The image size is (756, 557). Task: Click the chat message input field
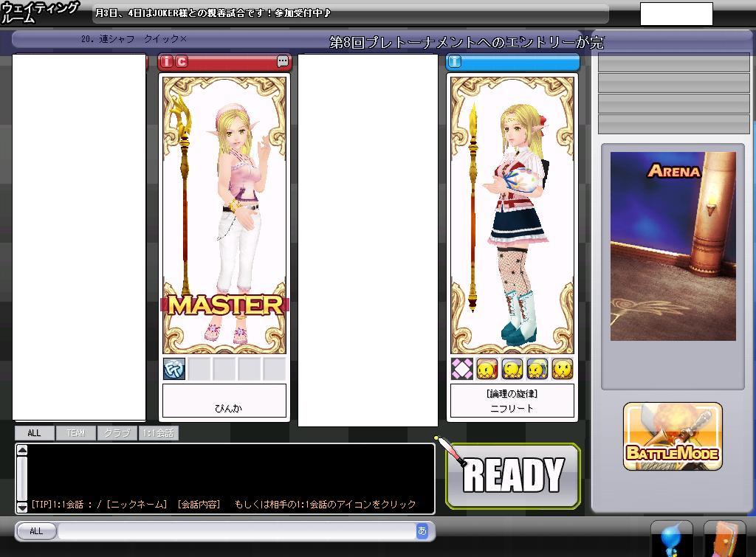[236, 531]
